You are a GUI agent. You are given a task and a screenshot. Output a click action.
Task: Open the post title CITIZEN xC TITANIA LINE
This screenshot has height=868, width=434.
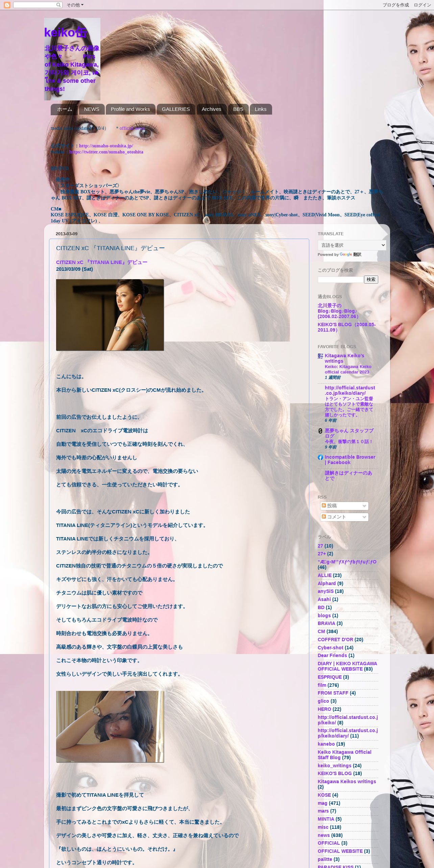(x=110, y=248)
